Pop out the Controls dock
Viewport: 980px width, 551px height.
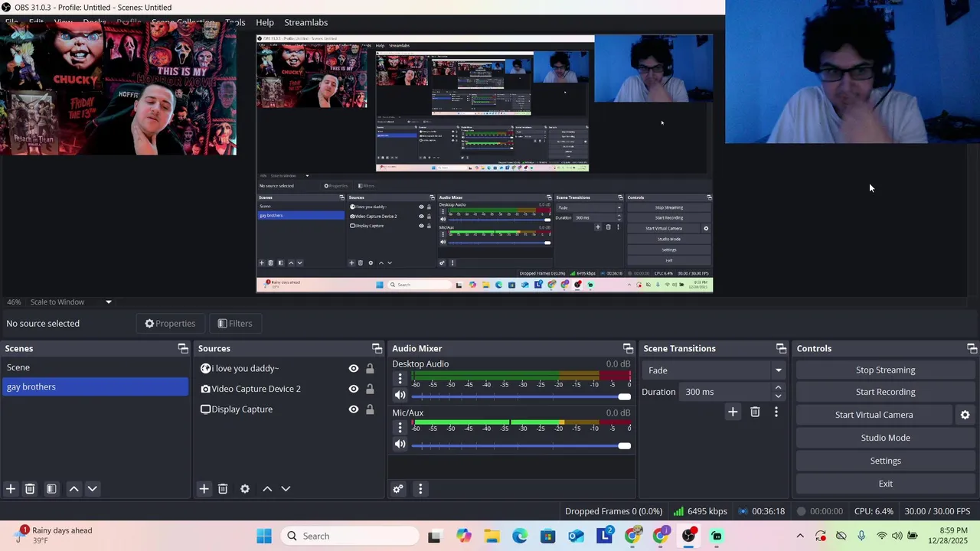[x=972, y=348]
